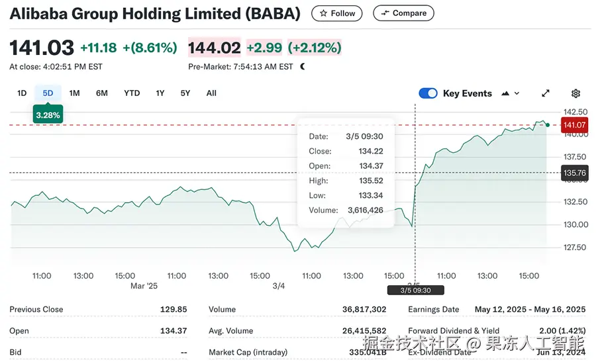Toggle Key Events switch off

[428, 93]
